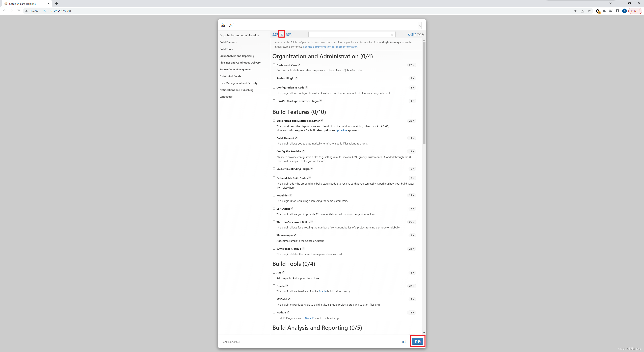Select the Workspace Cleanup checkbox
Screen dimensions: 644x352
click(274, 248)
